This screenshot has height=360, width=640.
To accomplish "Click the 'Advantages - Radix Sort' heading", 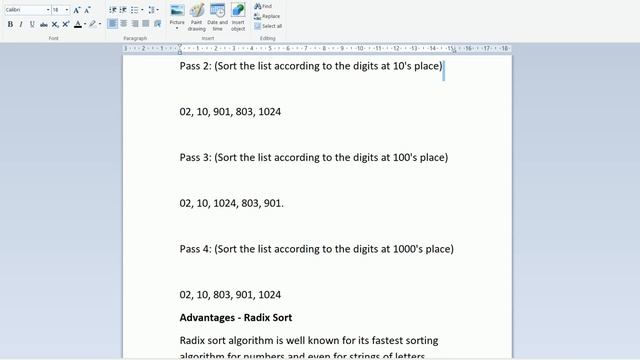I will [x=236, y=318].
